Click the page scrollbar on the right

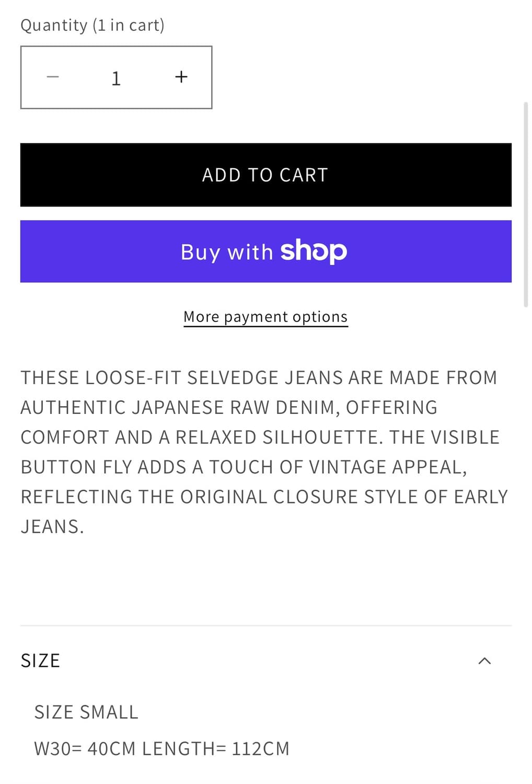tap(526, 204)
